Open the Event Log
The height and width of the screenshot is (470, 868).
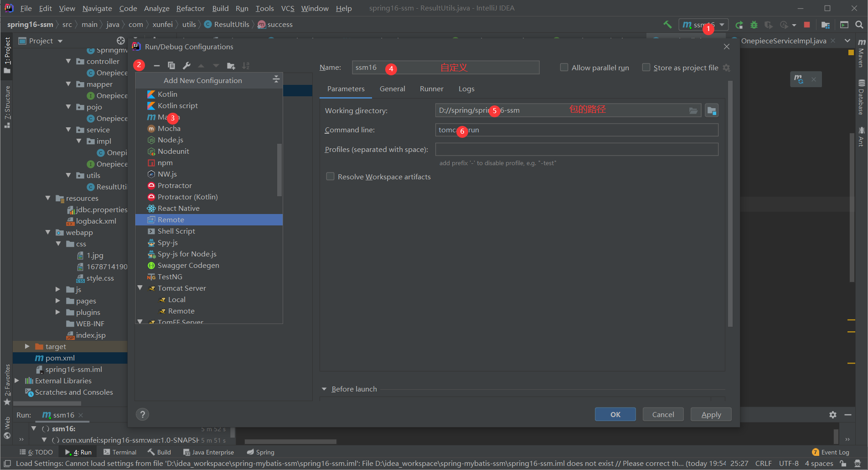coord(831,452)
